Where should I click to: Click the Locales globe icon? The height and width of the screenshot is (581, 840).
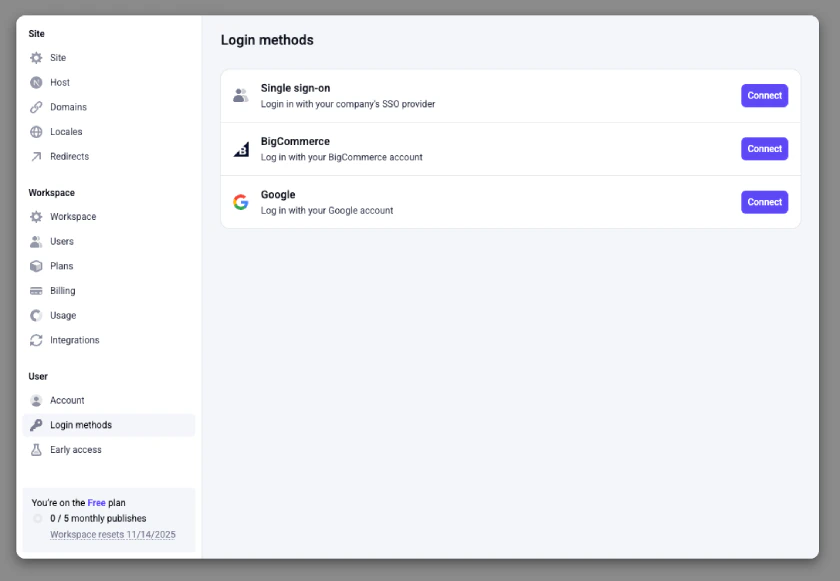[35, 131]
